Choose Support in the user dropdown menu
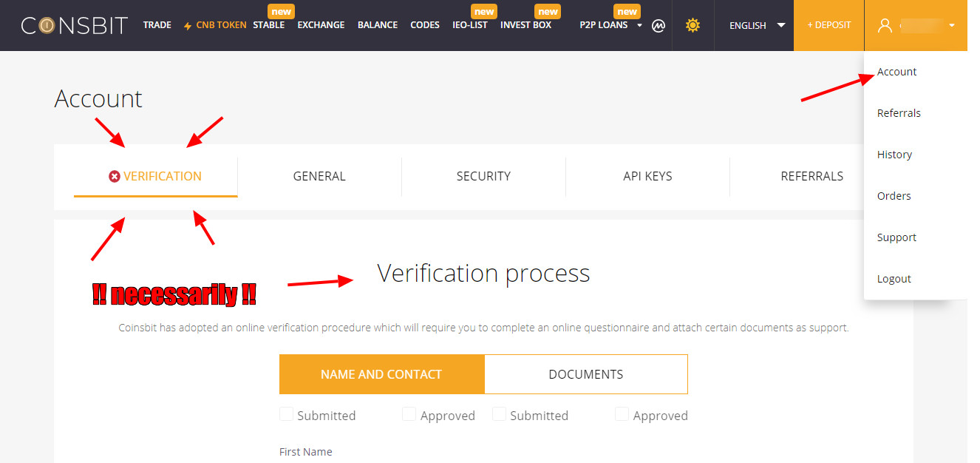This screenshot has height=463, width=980. click(896, 237)
